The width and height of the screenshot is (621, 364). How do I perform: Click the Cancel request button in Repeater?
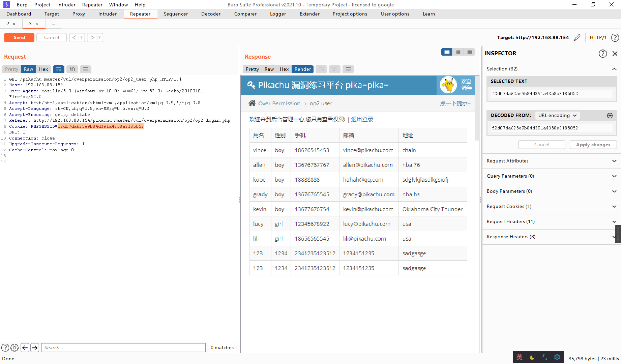coord(52,37)
